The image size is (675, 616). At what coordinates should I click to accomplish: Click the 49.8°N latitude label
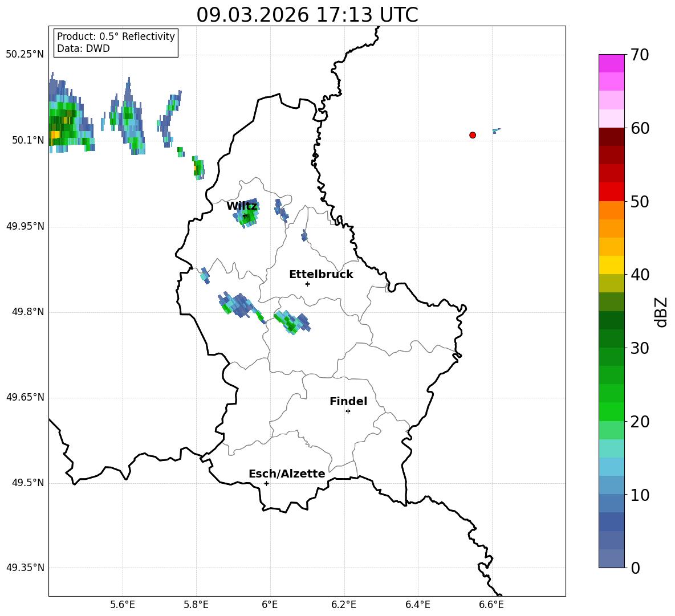click(28, 312)
